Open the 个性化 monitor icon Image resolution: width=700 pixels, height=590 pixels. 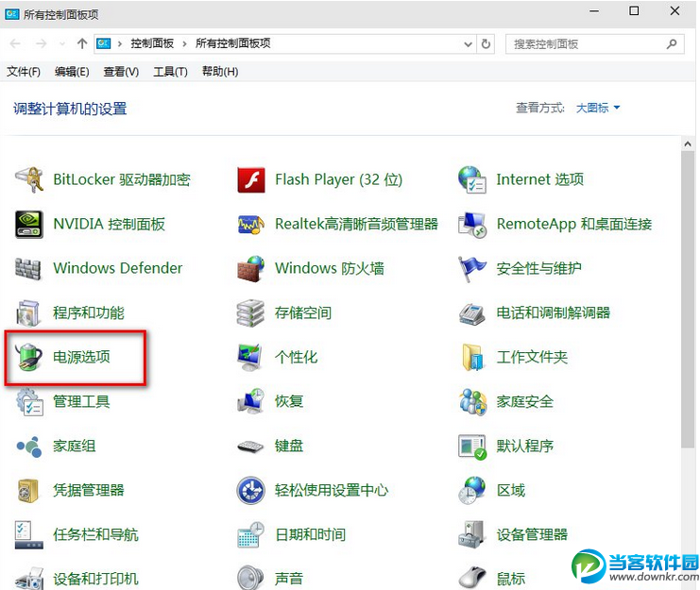(250, 357)
